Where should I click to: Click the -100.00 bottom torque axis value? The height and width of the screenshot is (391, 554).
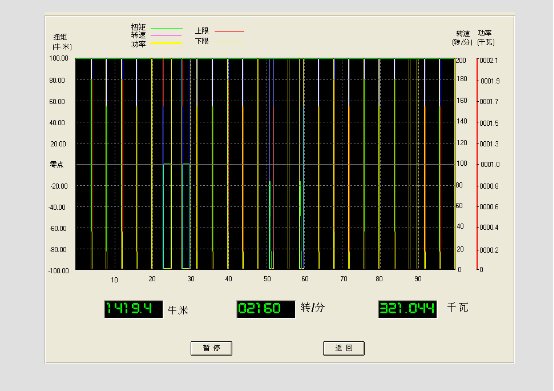[x=58, y=271]
